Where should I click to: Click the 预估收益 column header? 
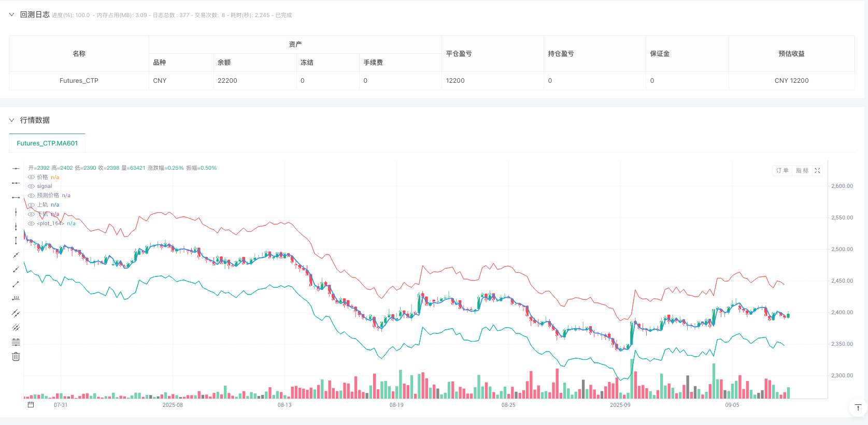coord(791,54)
